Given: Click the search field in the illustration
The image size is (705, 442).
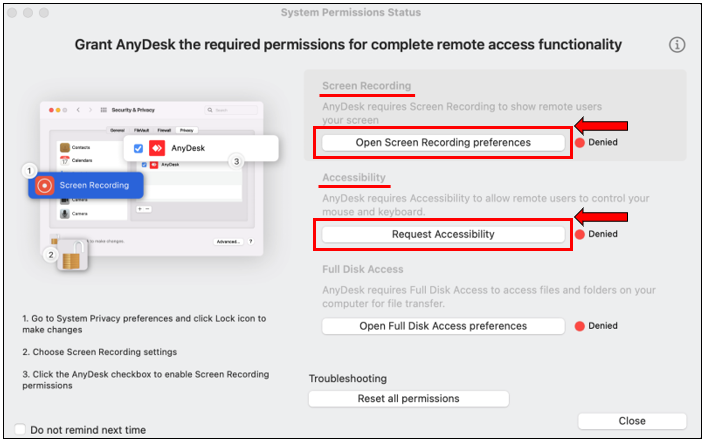Looking at the screenshot, I should click(231, 110).
